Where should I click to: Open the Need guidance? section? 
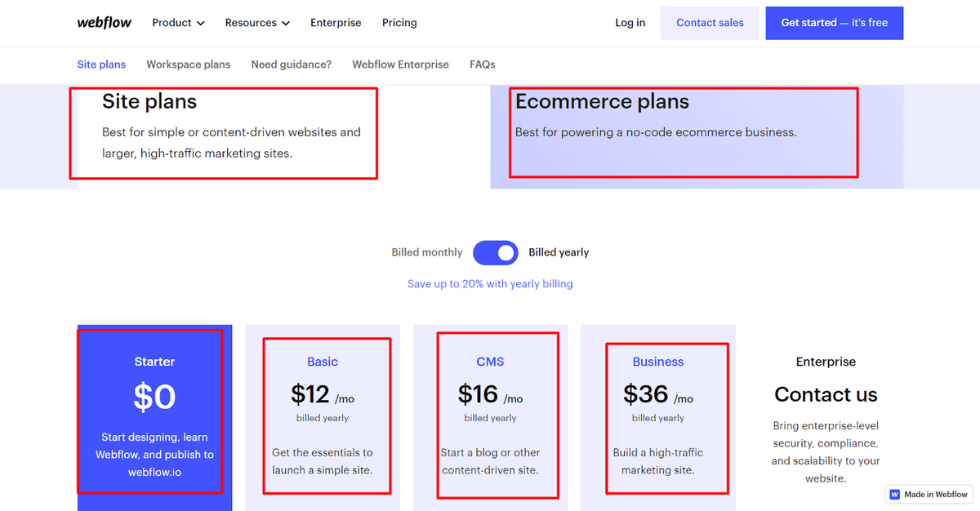(291, 64)
